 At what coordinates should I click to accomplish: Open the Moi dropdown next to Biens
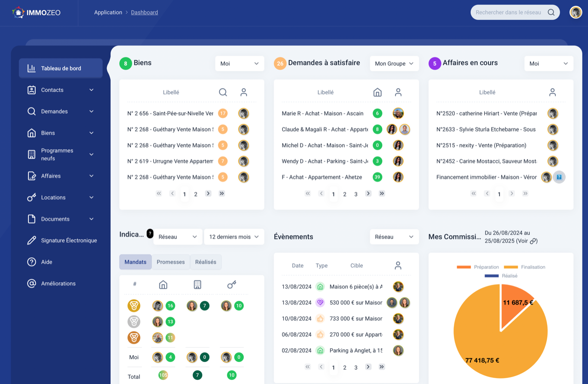coord(239,63)
